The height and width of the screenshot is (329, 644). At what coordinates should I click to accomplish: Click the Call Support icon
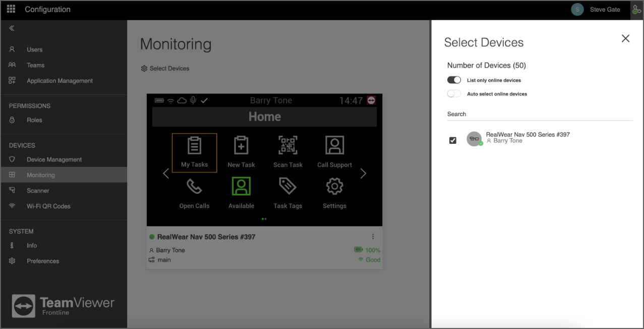pos(334,145)
